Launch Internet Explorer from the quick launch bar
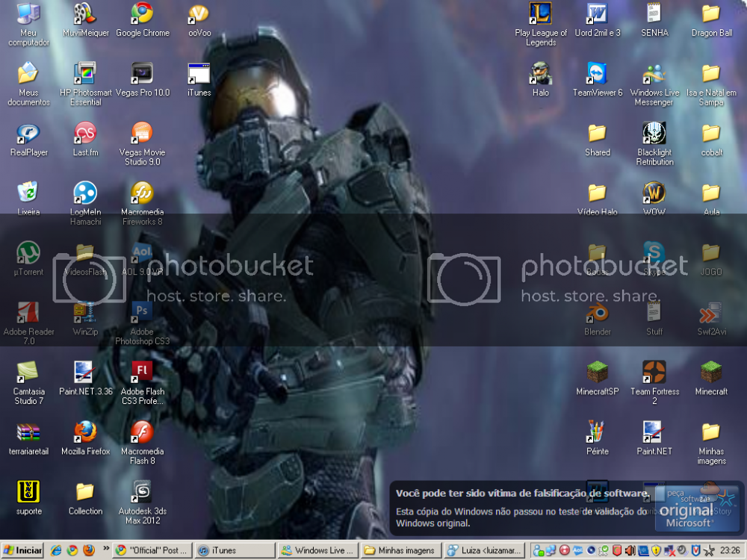The height and width of the screenshot is (560, 747). click(56, 550)
